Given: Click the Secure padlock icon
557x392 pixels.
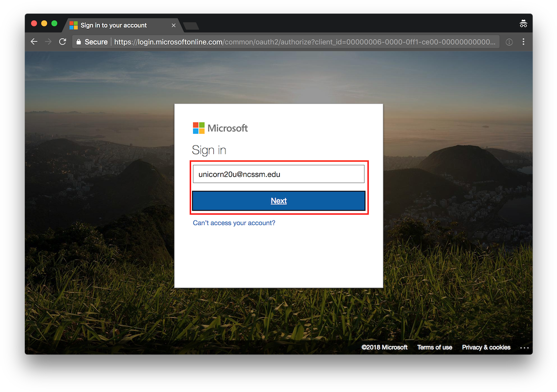Looking at the screenshot, I should point(78,42).
